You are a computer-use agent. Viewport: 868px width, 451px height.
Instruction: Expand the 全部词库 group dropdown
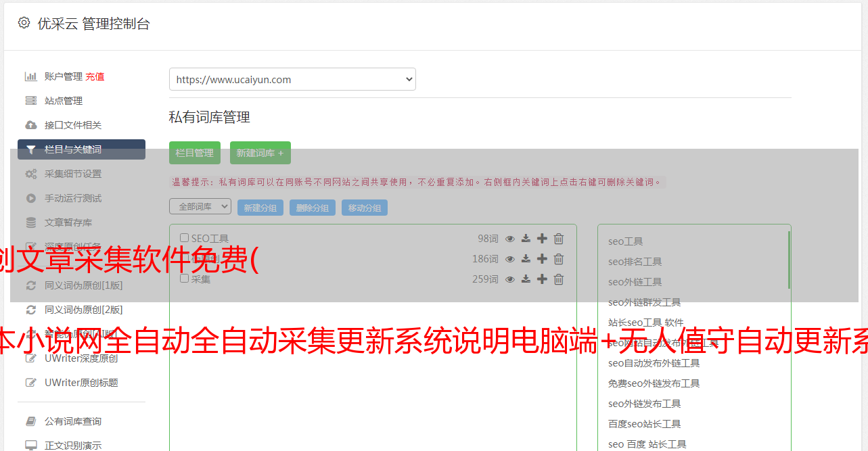point(200,206)
